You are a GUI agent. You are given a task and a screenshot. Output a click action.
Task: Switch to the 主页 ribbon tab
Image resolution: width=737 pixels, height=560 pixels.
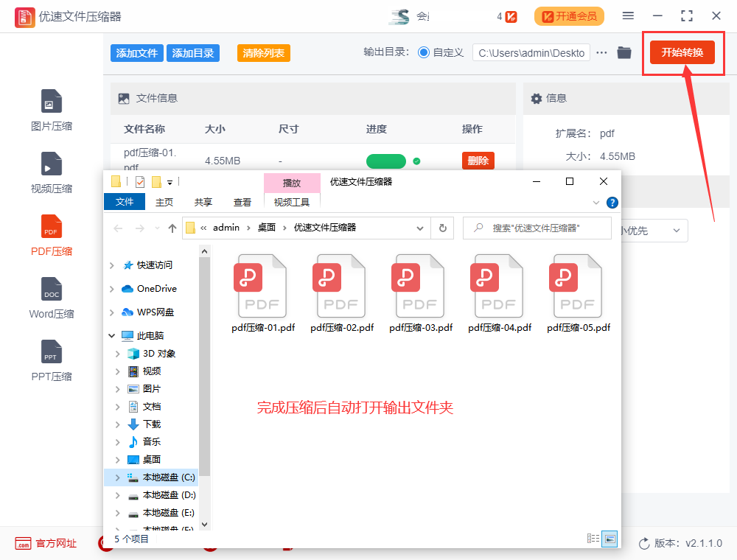(x=164, y=202)
